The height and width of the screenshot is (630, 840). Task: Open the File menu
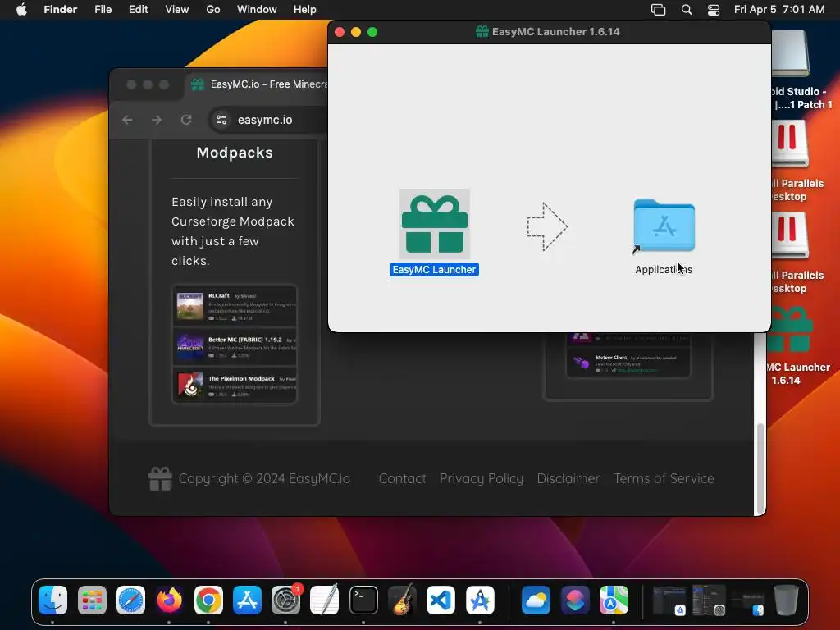click(103, 9)
